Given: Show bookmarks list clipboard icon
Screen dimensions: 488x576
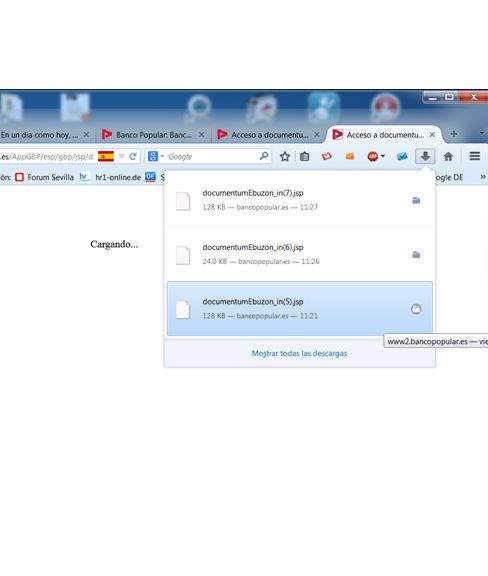Looking at the screenshot, I should tap(305, 156).
